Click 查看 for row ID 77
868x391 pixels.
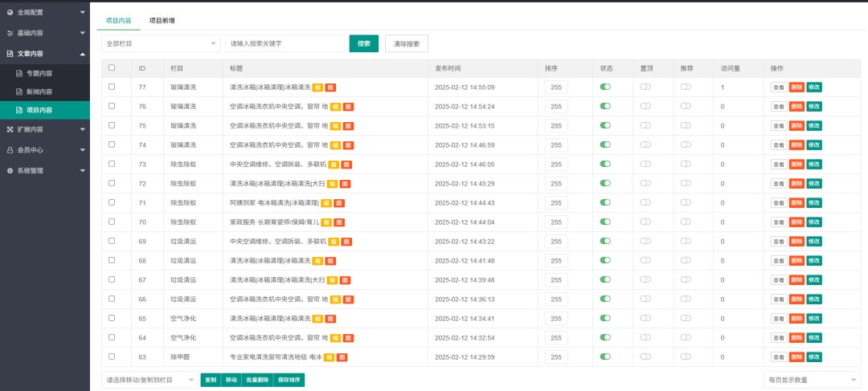click(x=779, y=88)
